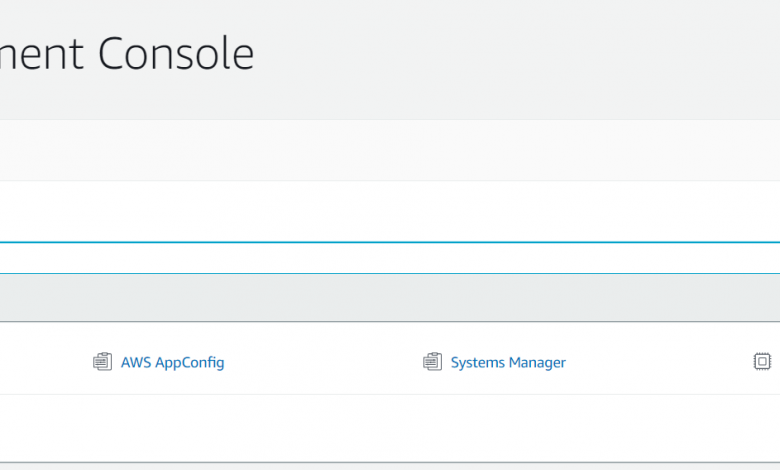
Task: Click the chip-shaped service icon at right edge
Action: (x=762, y=362)
